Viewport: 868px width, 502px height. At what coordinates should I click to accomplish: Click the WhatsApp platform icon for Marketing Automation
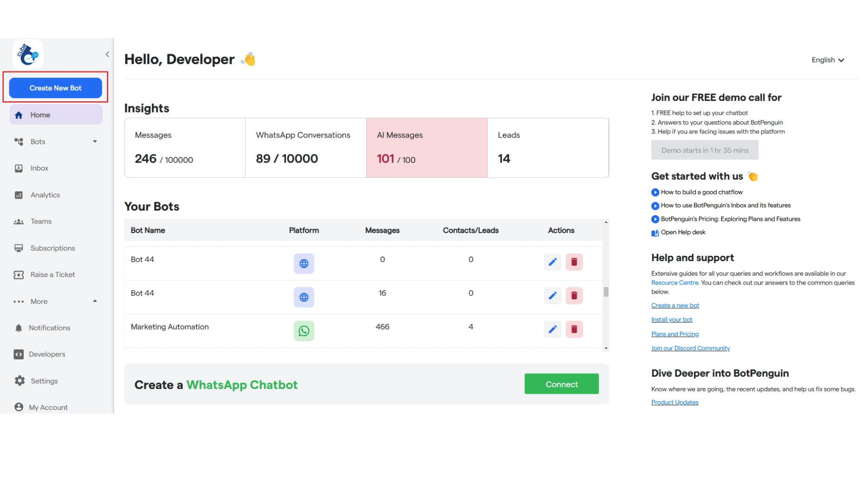pyautogui.click(x=304, y=330)
